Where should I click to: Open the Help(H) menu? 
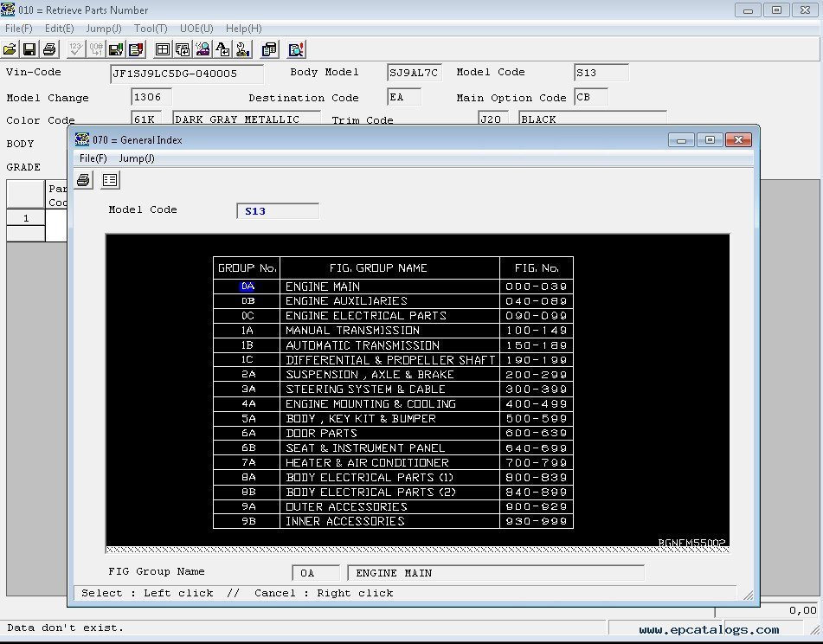point(243,29)
